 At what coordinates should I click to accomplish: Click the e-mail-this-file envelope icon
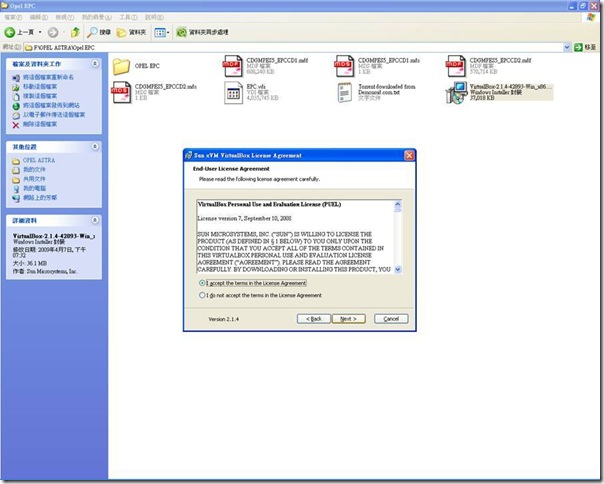pos(16,115)
